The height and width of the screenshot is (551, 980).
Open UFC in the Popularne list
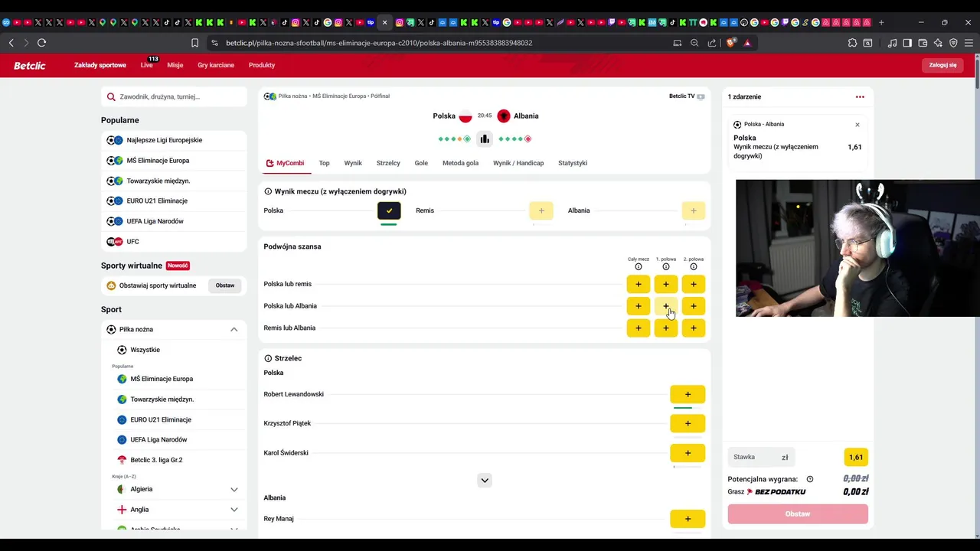point(174,242)
